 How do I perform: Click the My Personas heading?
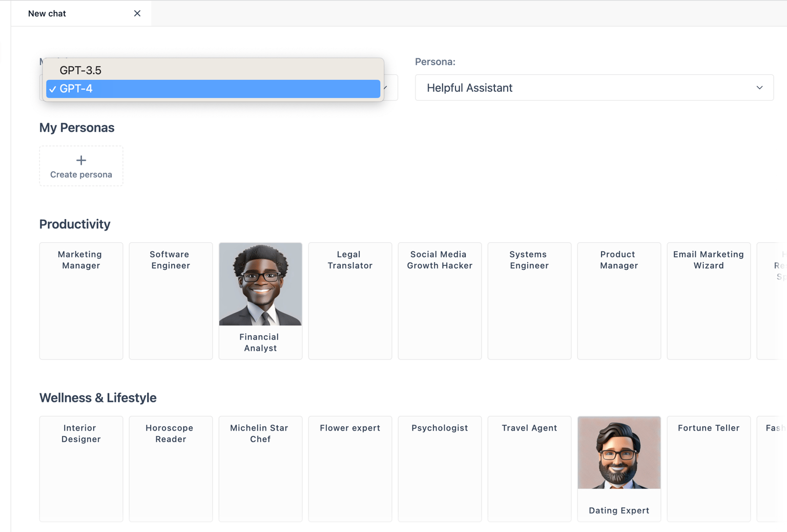[x=77, y=127]
